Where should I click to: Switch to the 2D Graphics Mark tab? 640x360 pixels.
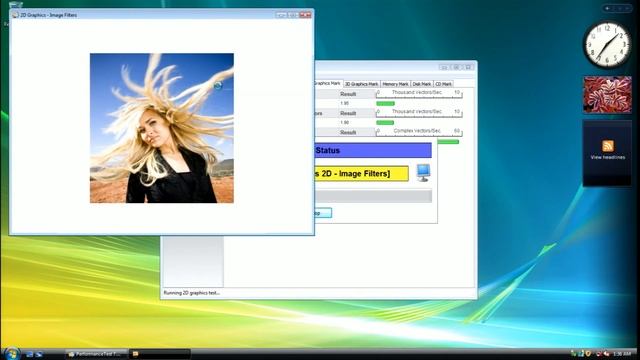pyautogui.click(x=328, y=83)
